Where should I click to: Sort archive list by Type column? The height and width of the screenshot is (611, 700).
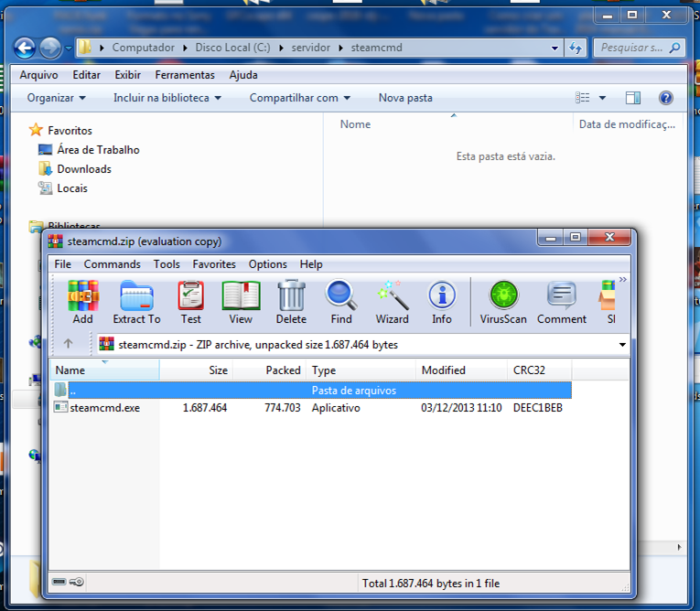click(361, 370)
